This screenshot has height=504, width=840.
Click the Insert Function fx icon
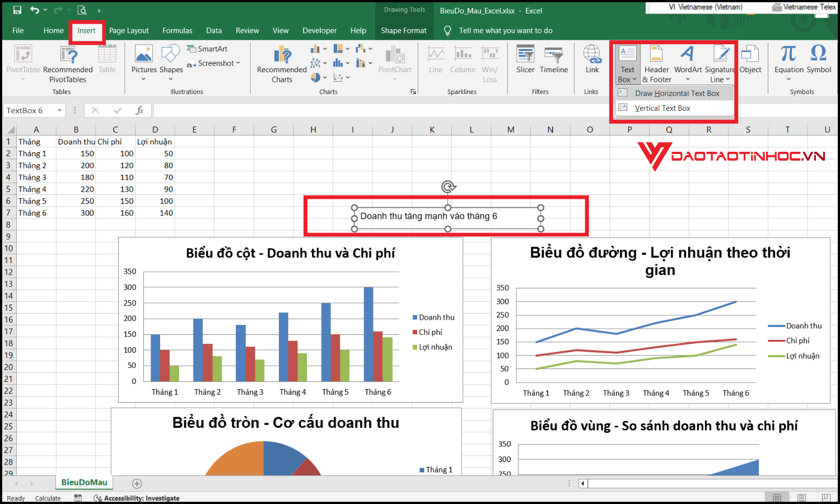point(139,110)
